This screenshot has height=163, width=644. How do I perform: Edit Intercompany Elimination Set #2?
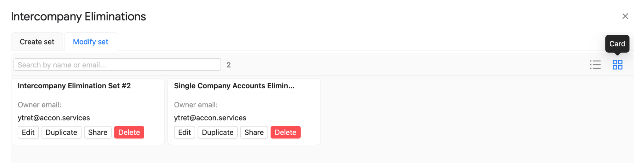coord(28,132)
